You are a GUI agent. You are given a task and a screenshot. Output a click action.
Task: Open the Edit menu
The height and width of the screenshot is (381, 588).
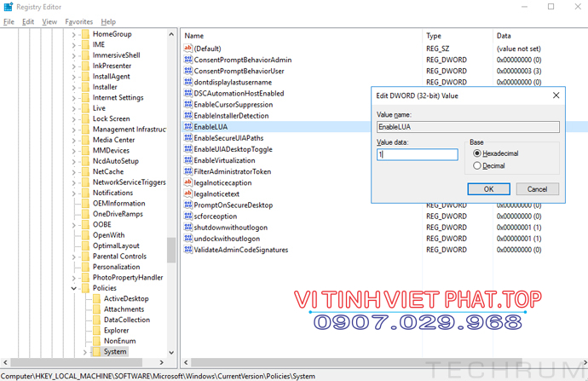pos(29,21)
